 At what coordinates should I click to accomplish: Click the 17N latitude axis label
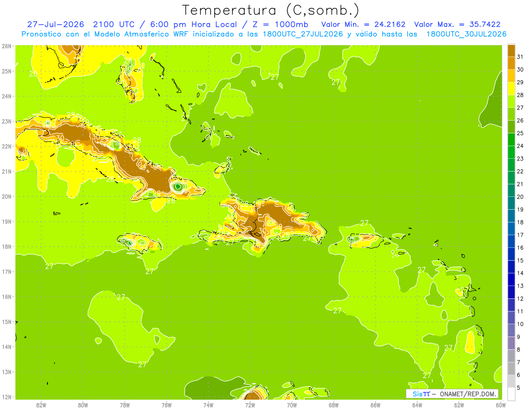pyautogui.click(x=6, y=271)
